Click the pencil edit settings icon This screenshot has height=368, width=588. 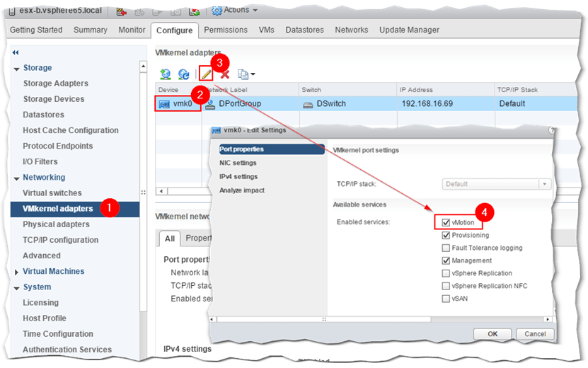[x=206, y=74]
